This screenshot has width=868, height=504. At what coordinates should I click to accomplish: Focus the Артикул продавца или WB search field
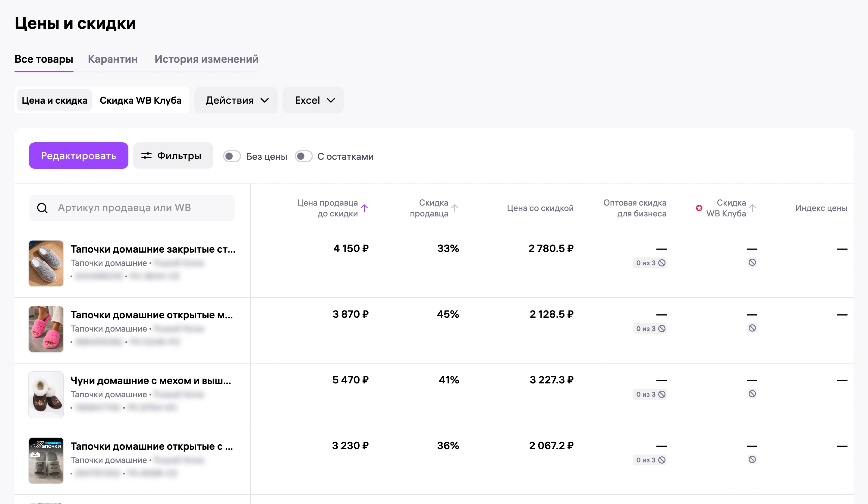132,208
